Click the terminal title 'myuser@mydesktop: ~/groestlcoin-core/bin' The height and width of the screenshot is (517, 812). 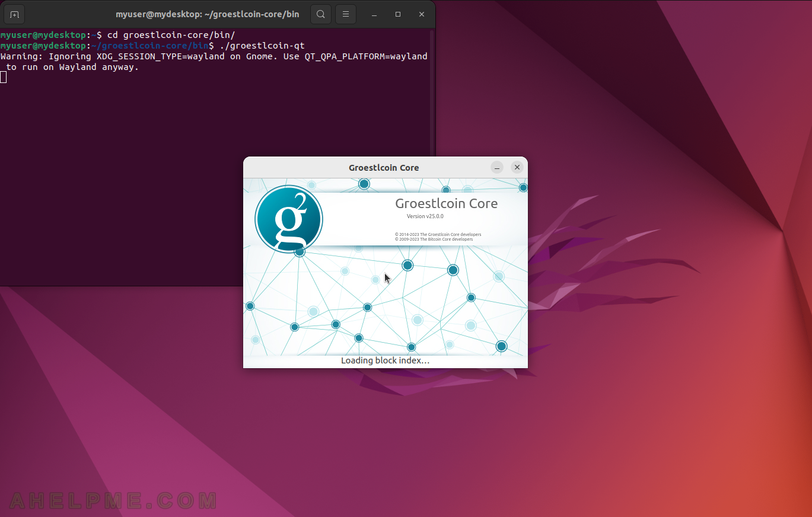coord(208,14)
